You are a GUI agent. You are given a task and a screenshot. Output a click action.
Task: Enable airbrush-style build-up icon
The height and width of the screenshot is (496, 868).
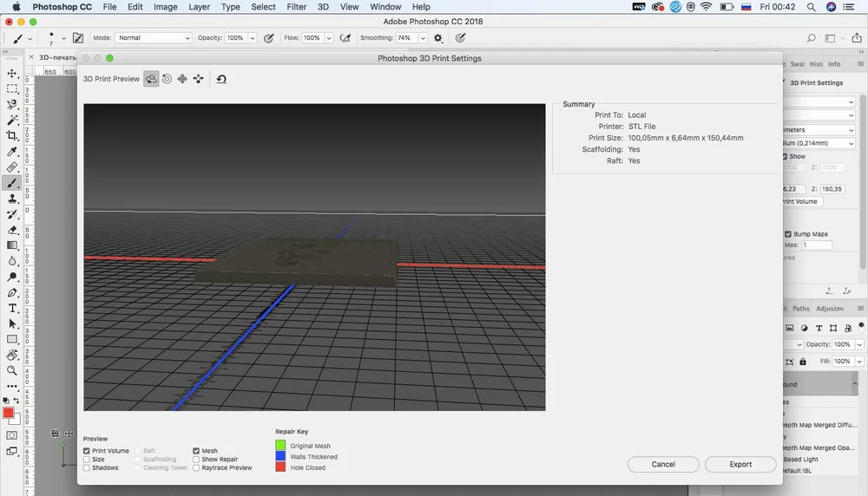(345, 38)
